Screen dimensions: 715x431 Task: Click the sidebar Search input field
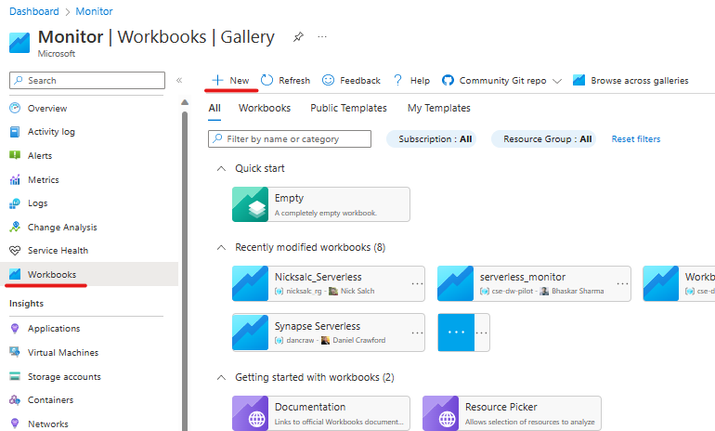(x=87, y=80)
